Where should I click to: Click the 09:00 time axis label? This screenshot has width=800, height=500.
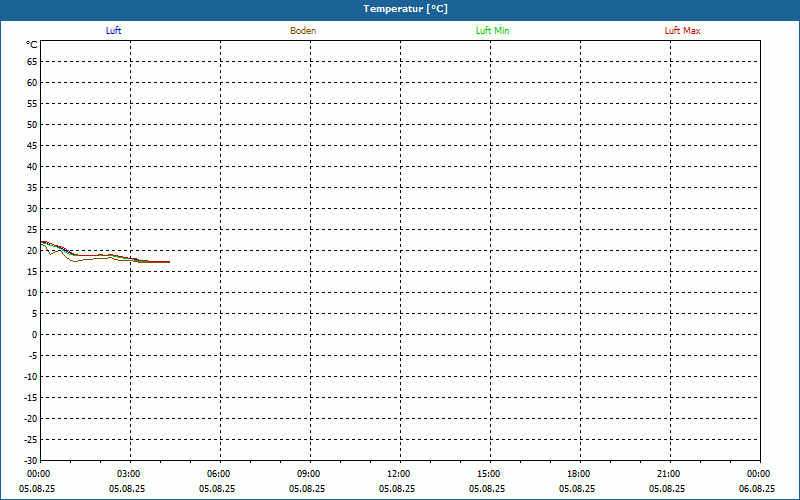point(310,474)
